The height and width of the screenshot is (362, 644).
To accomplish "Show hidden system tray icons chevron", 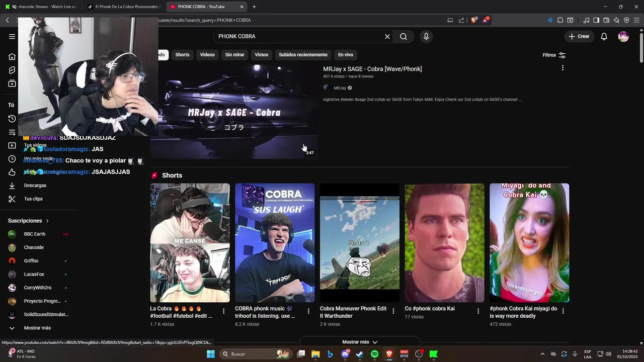I will coord(542,354).
